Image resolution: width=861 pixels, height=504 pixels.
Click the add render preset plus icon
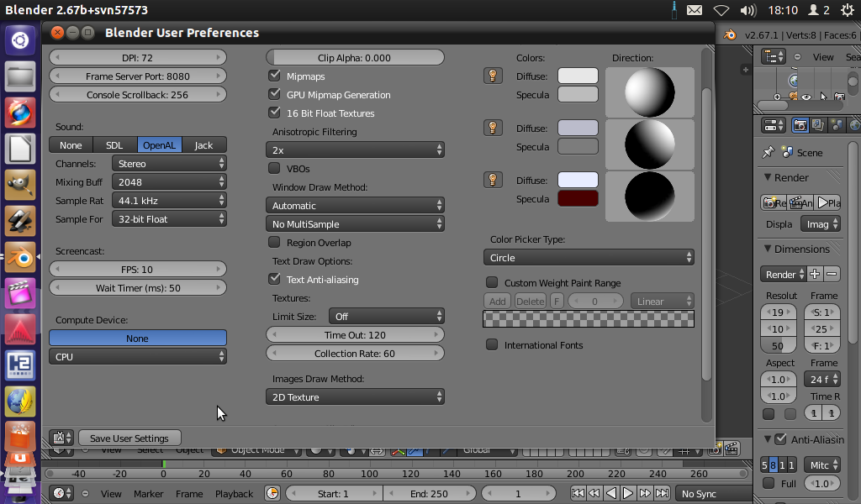(815, 275)
